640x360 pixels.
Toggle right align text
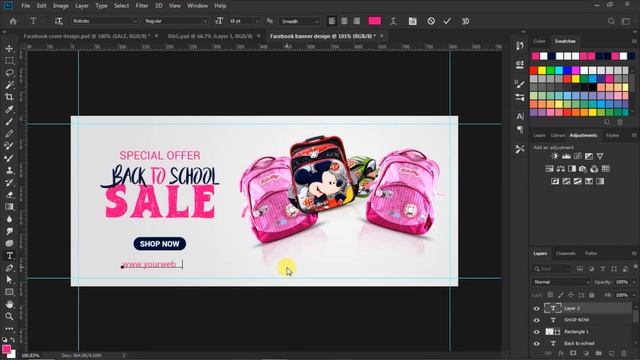[x=357, y=21]
